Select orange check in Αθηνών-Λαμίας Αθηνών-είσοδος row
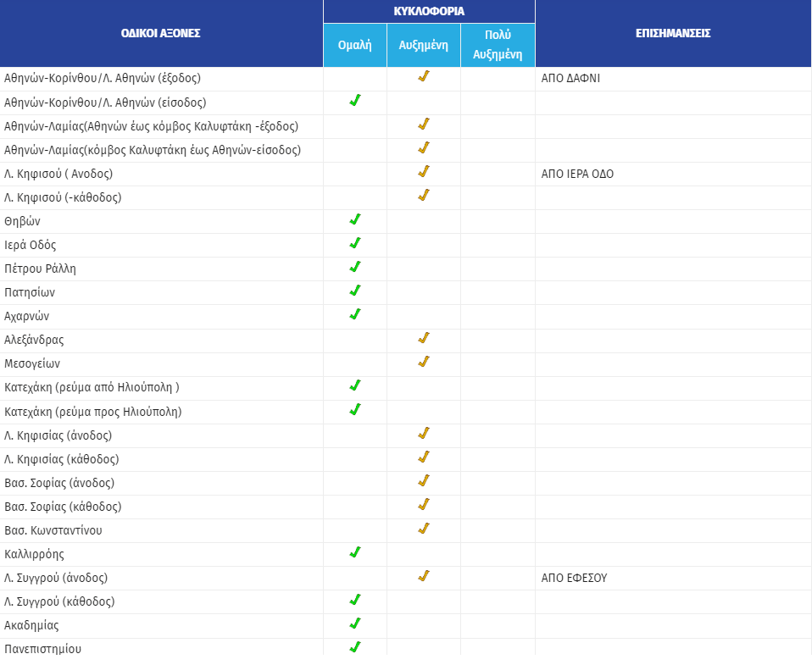The image size is (812, 665). pyautogui.click(x=424, y=148)
